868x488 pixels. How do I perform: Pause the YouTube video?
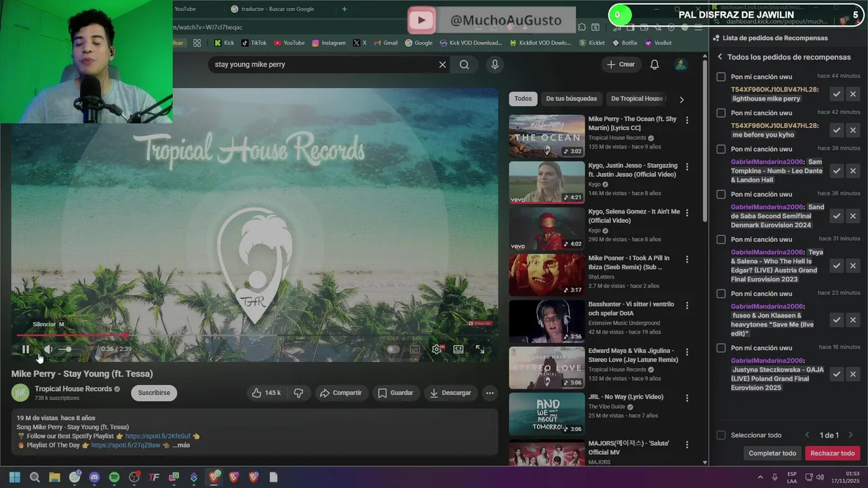[x=26, y=349]
